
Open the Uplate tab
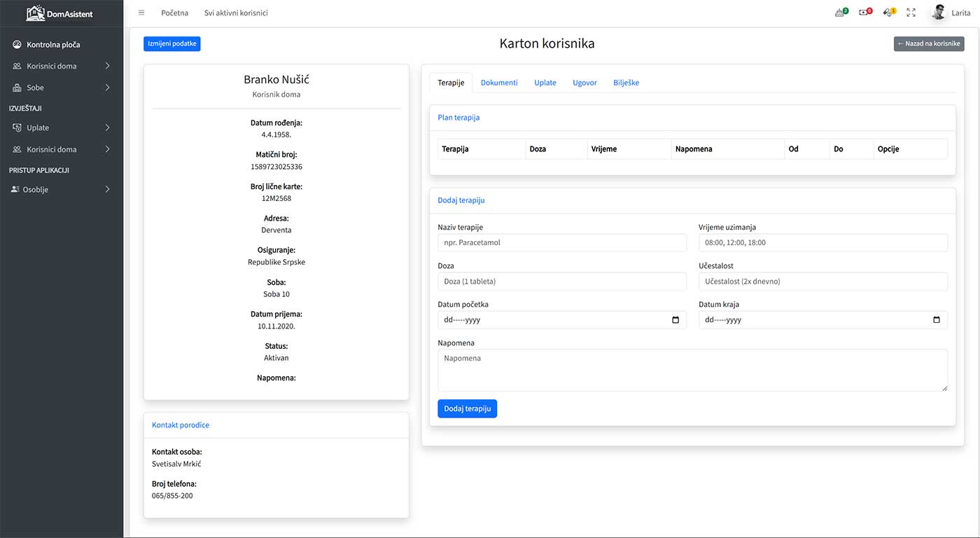pyautogui.click(x=545, y=83)
